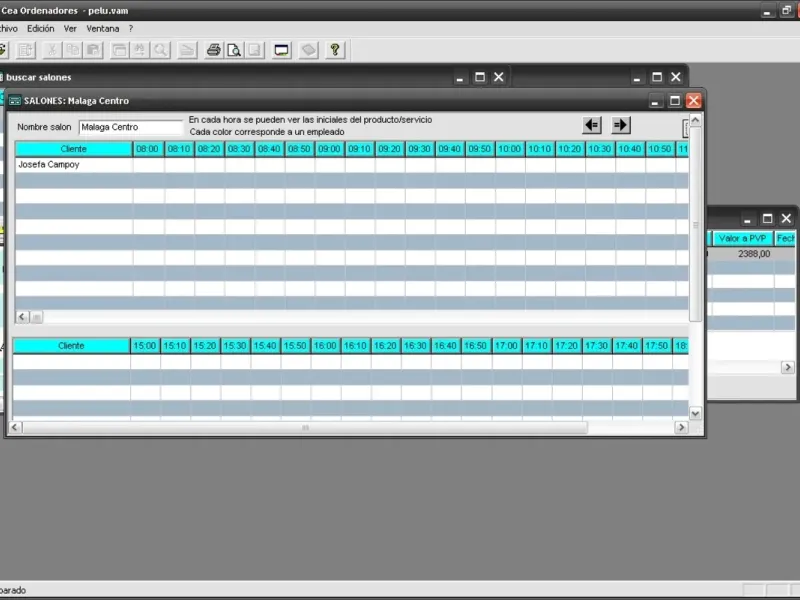Image resolution: width=800 pixels, height=600 pixels.
Task: Minimize the SALONES: Malaga Centro window
Action: [x=655, y=101]
